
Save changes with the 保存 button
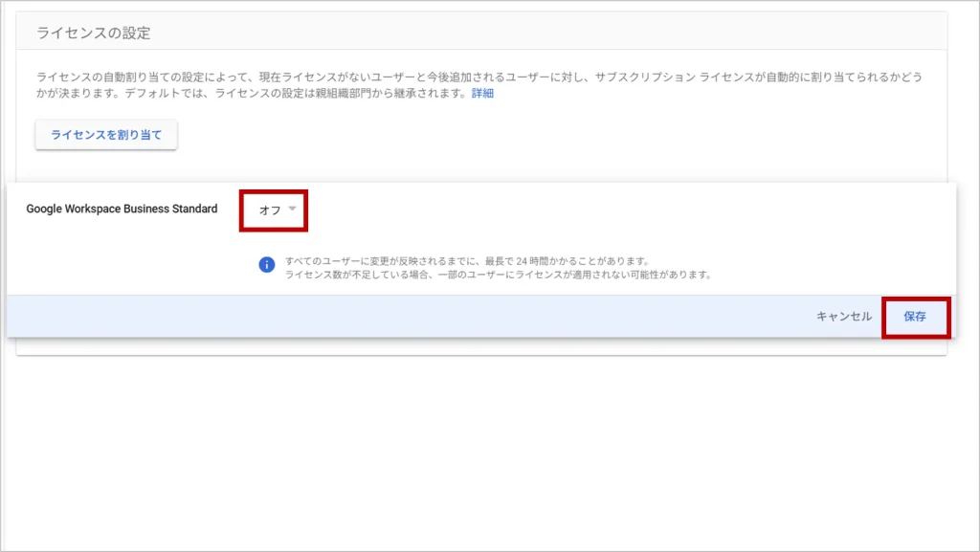[x=915, y=317]
